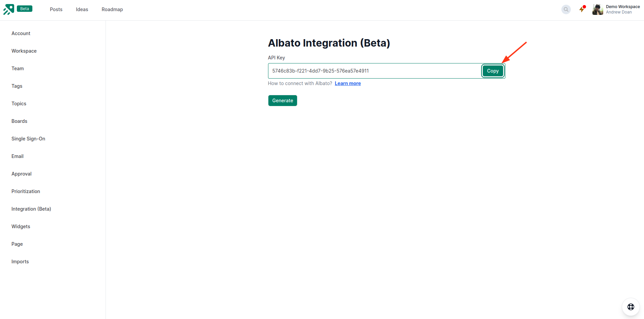Copy the API key
The image size is (644, 319).
click(x=493, y=71)
